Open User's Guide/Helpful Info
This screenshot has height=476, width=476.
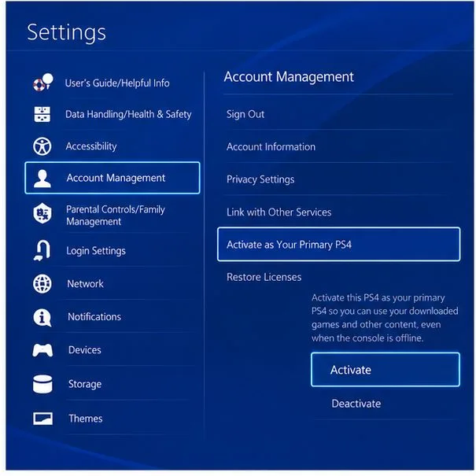pos(117,83)
